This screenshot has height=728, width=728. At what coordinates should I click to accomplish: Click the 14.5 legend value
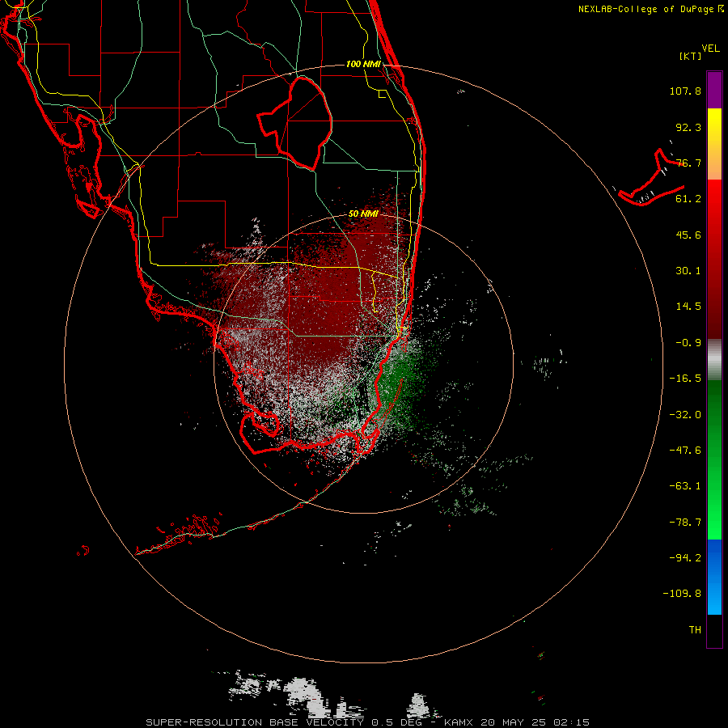click(x=688, y=307)
